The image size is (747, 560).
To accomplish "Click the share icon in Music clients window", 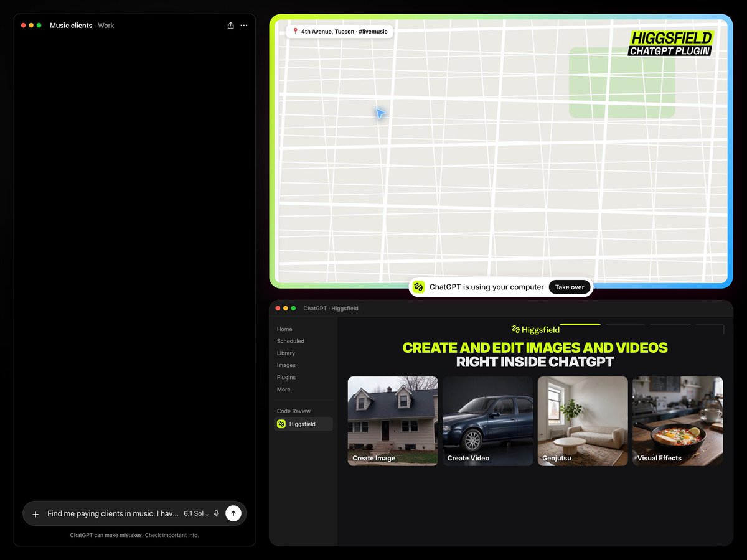I will 230,26.
